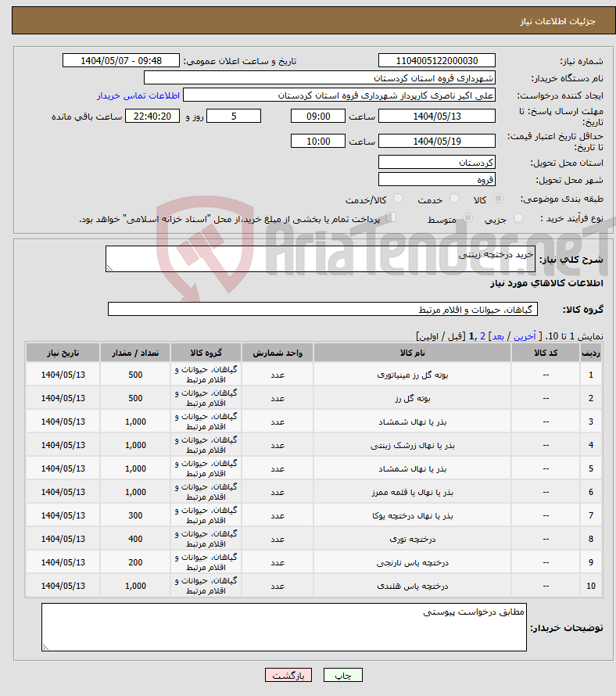Select item بوته گل رز مینیاتوری

pos(412,375)
